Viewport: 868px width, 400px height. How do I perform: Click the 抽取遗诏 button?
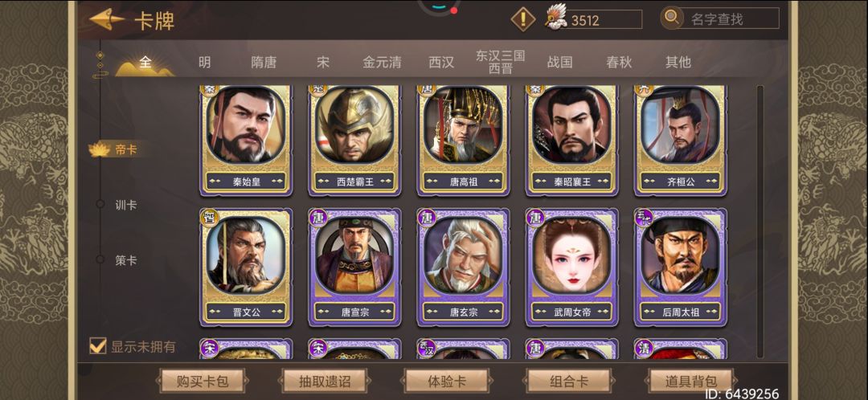324,382
